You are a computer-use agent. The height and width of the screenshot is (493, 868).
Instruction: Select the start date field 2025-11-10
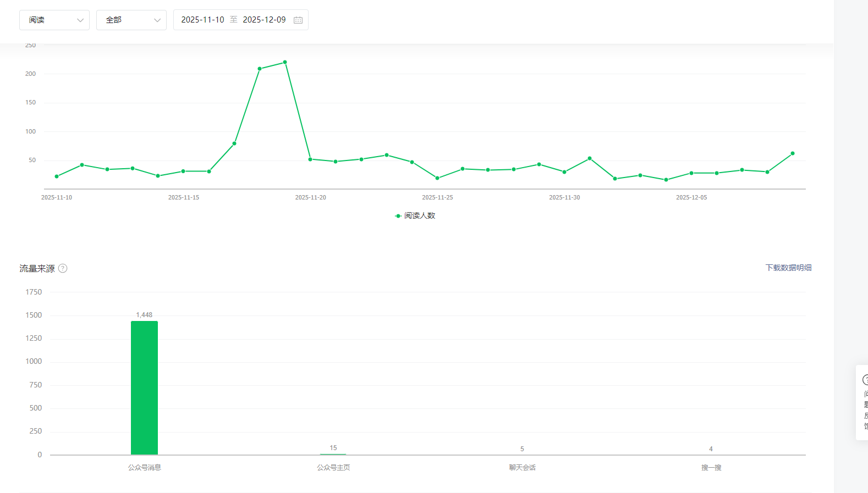point(202,20)
